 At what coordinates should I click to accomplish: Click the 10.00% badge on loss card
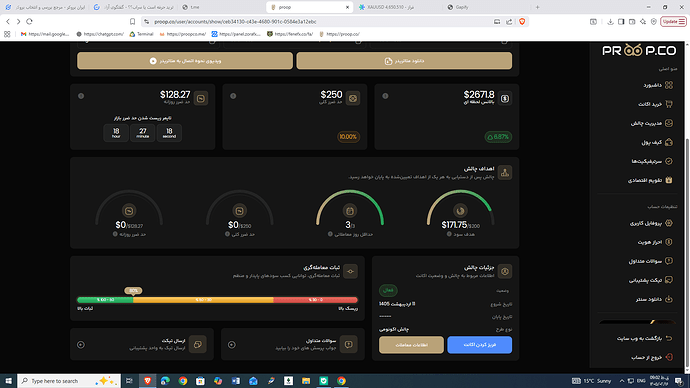click(x=348, y=137)
